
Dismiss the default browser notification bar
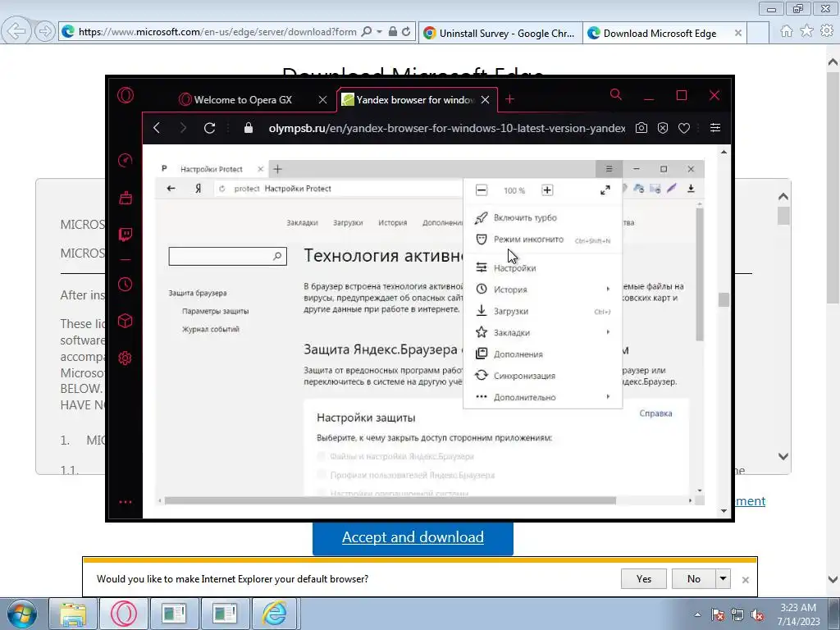coord(745,580)
